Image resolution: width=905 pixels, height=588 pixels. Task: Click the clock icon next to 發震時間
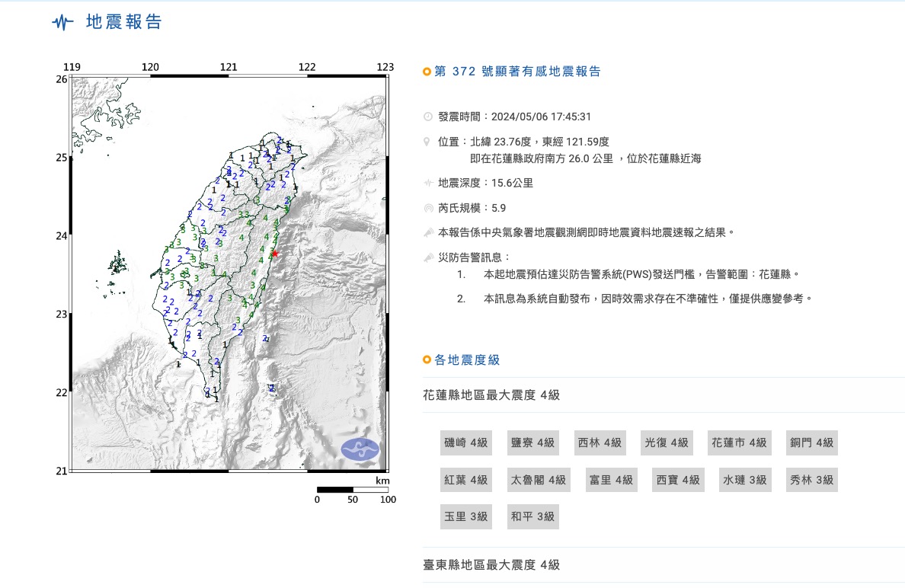click(x=428, y=117)
